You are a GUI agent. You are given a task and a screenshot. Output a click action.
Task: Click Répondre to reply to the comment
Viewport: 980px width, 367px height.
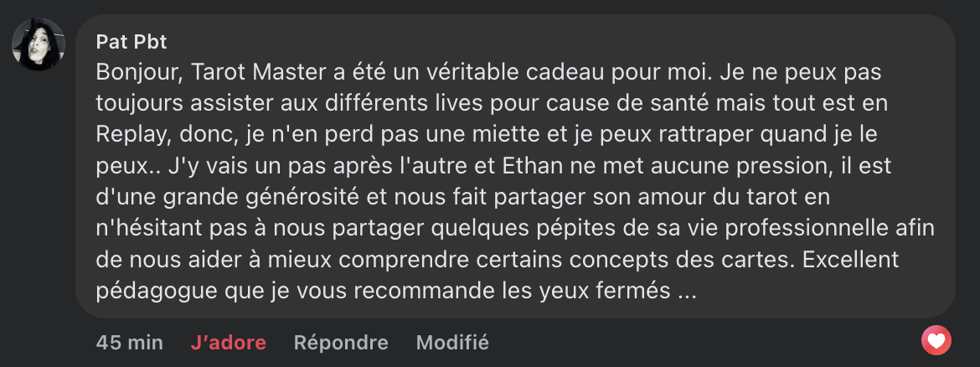point(341,342)
